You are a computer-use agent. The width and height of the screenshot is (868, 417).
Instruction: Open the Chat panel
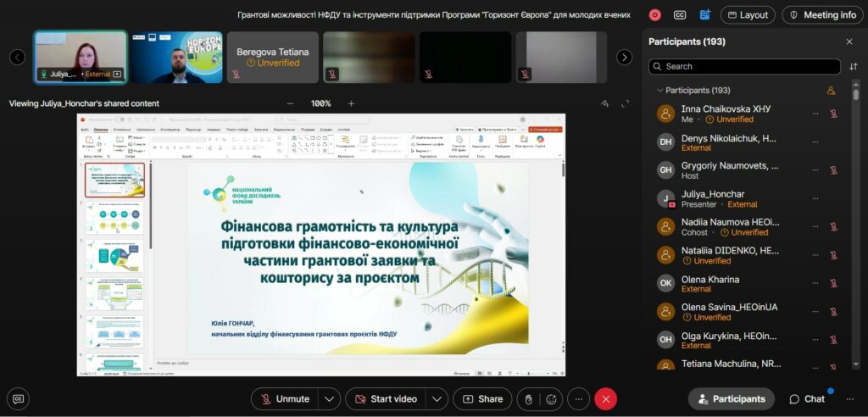(x=807, y=399)
